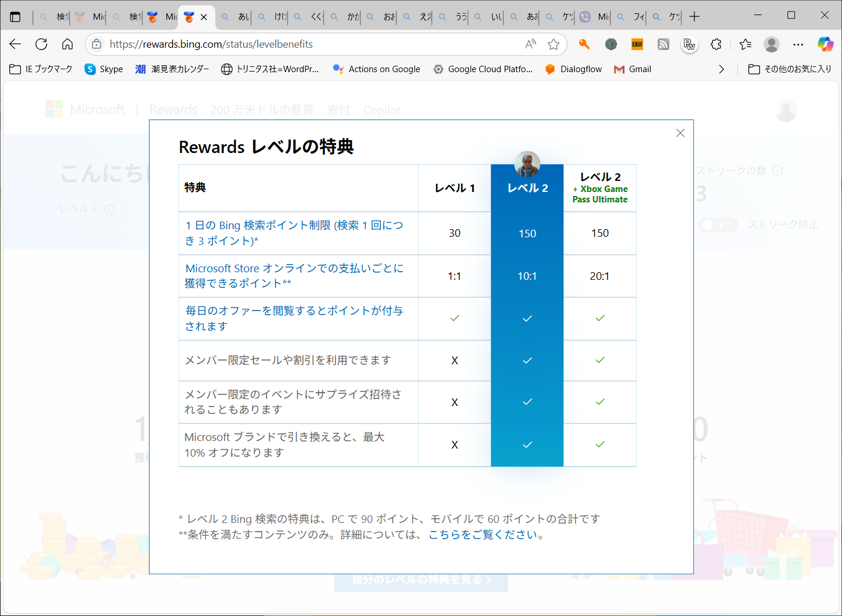The image size is (842, 616).
Task: Open the 1 日の Bing 検索ポイント制限 link
Action: [x=294, y=233]
